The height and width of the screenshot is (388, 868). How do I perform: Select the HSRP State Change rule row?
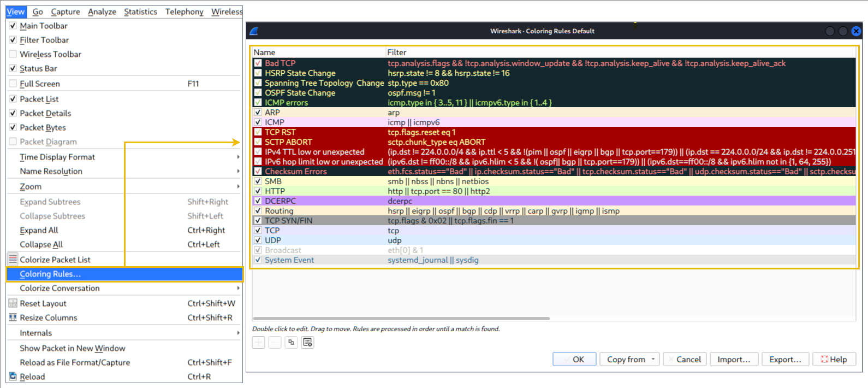tap(554, 73)
